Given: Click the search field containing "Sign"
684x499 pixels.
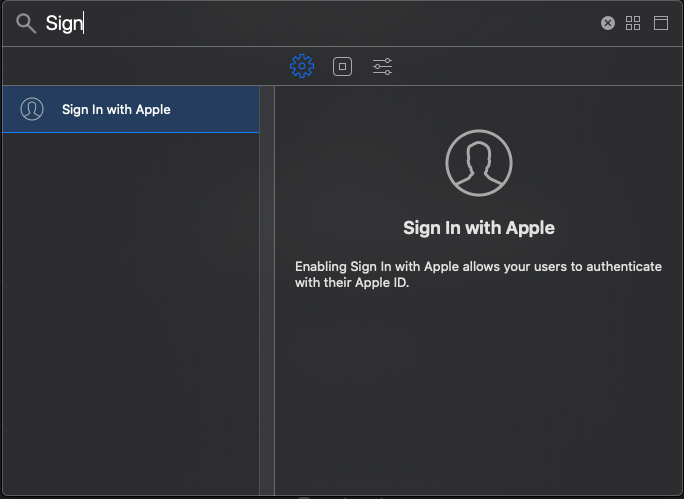Looking at the screenshot, I should tap(321, 23).
